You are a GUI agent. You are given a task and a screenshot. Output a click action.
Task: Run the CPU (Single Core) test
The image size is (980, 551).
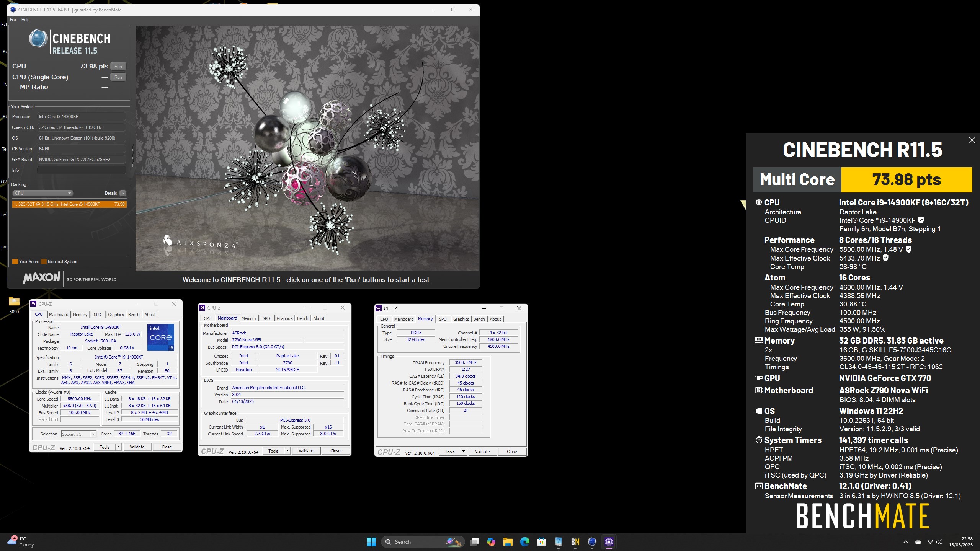point(118,77)
